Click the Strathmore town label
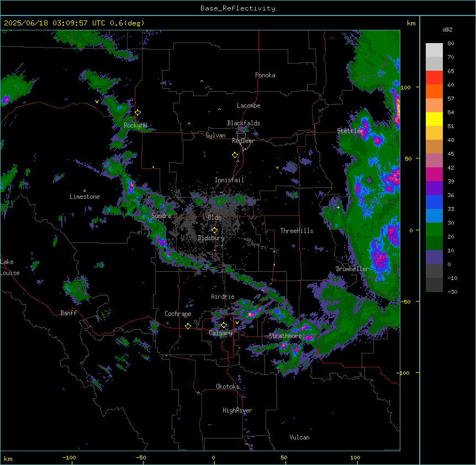The height and width of the screenshot is (465, 476). [285, 336]
